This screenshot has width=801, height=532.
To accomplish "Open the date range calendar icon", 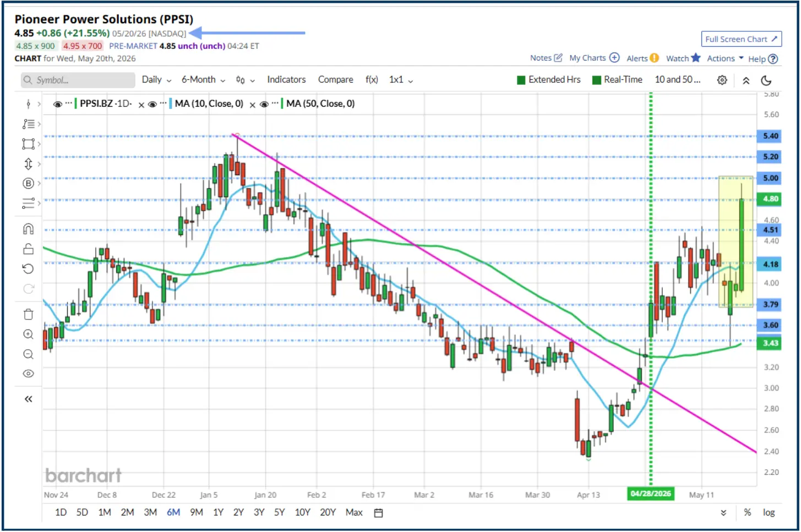I will point(378,513).
